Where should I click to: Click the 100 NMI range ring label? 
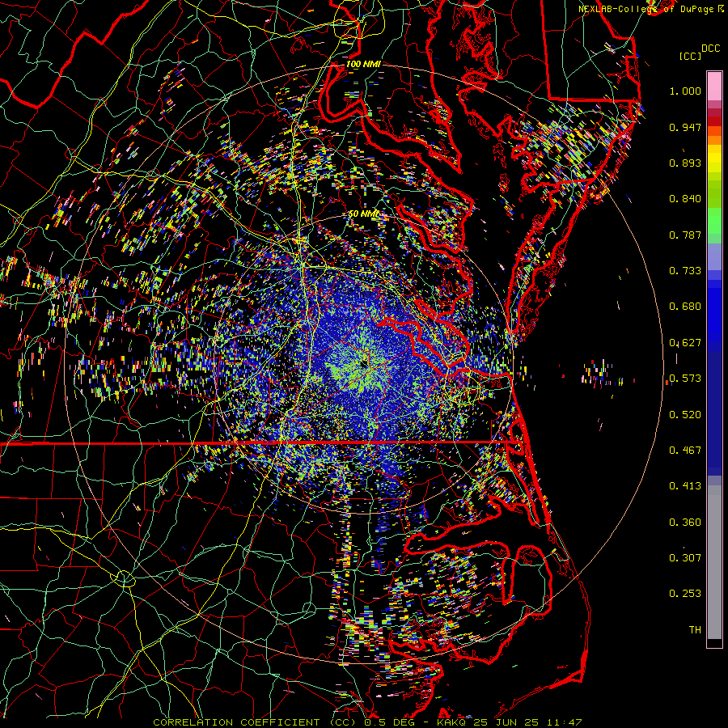(x=363, y=64)
